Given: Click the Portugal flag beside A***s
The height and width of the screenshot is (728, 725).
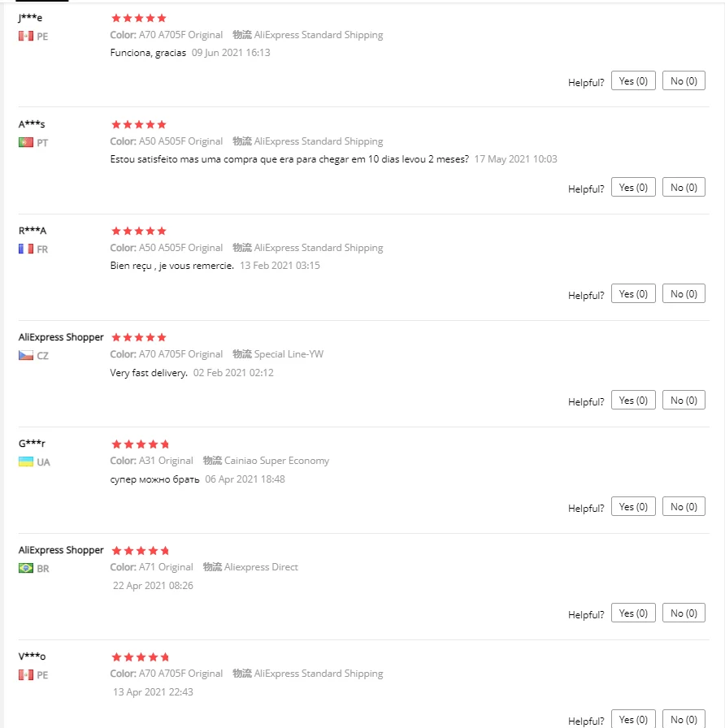Looking at the screenshot, I should pos(25,142).
